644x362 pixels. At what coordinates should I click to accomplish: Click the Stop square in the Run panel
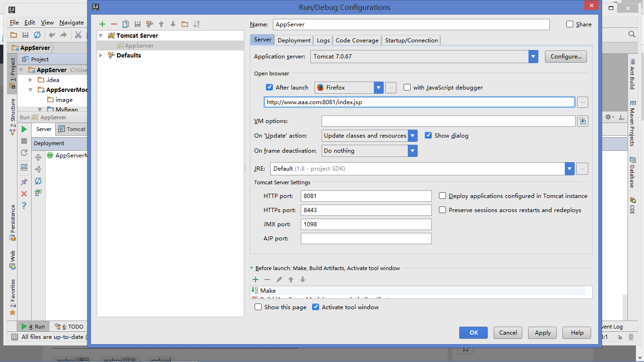tap(24, 141)
